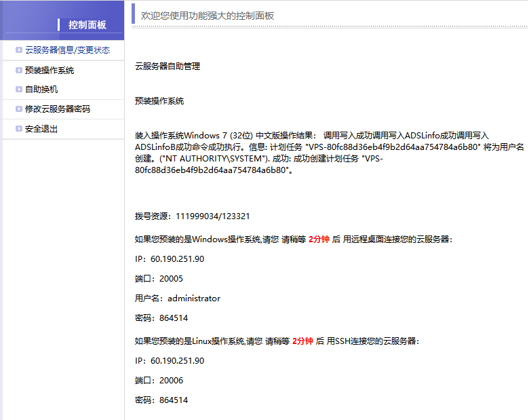Viewport: 531px width, 420px height.
Task: Click the 装入操作系统Windows 7 result paragraph
Action: [x=329, y=153]
